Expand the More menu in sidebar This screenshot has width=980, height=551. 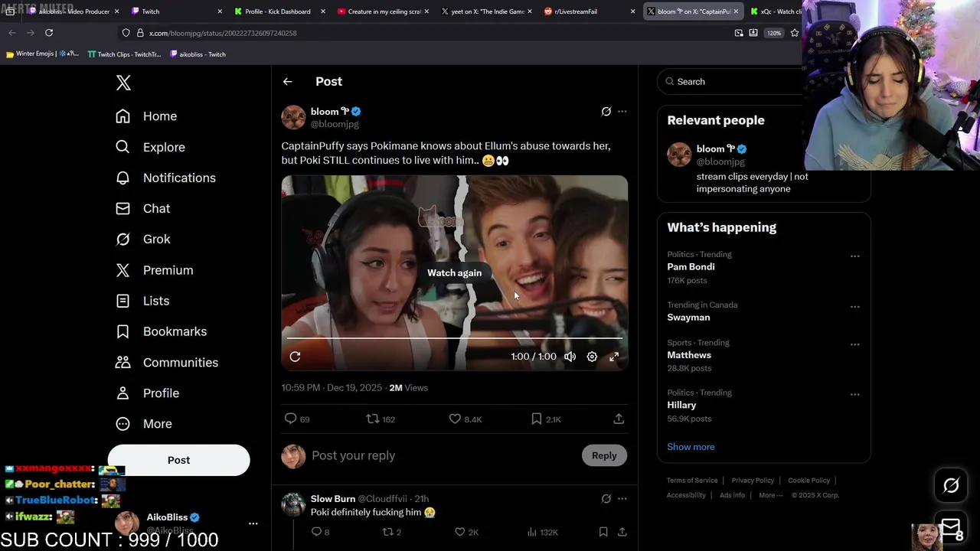coord(143,423)
